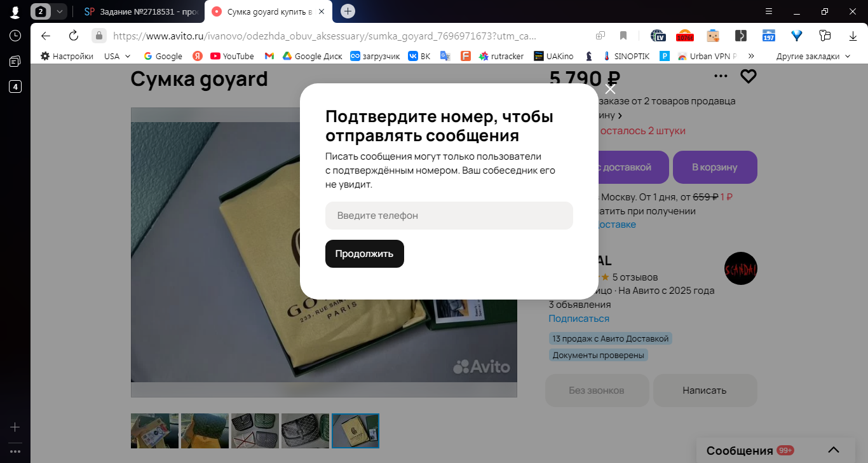Select the fourth product thumbnail
The width and height of the screenshot is (868, 463).
pyautogui.click(x=305, y=431)
